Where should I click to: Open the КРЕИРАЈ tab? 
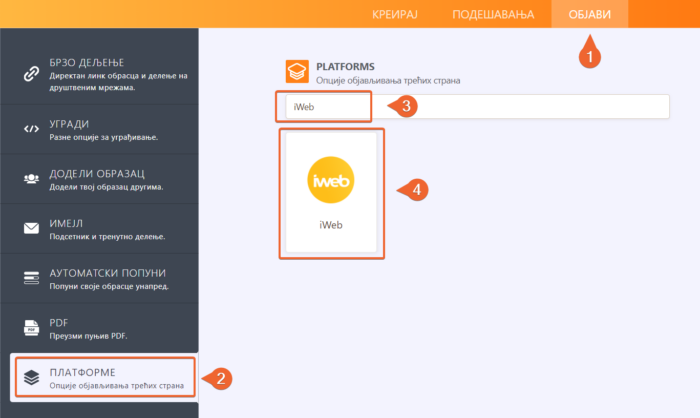[x=395, y=14]
